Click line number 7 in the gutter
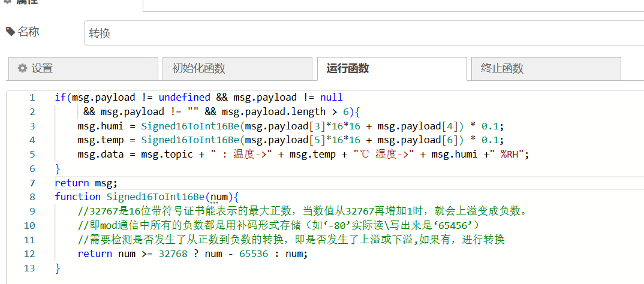 point(32,183)
